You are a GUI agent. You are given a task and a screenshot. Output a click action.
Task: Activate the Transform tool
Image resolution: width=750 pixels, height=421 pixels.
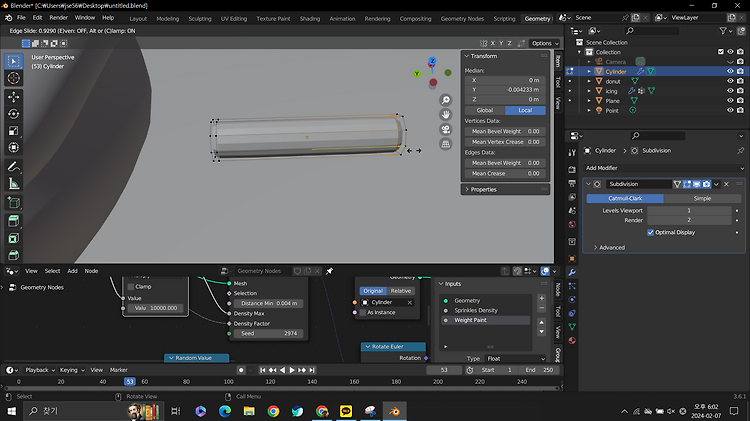(x=14, y=147)
